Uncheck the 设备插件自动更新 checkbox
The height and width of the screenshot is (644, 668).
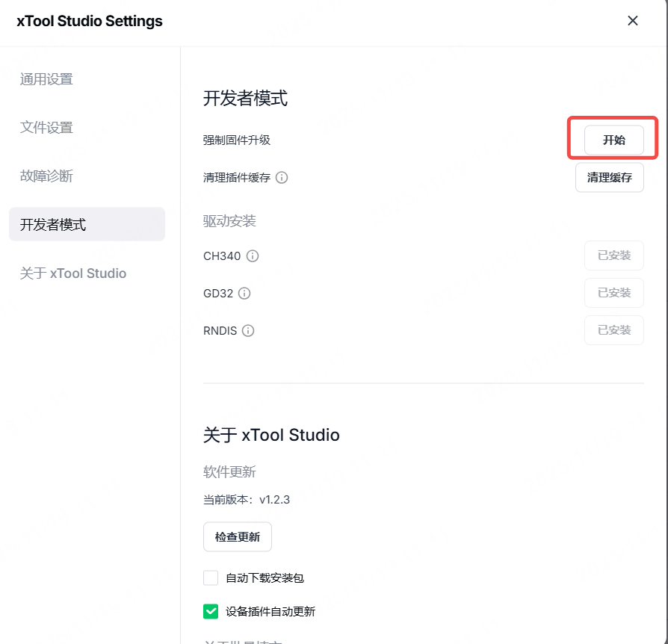coord(211,612)
